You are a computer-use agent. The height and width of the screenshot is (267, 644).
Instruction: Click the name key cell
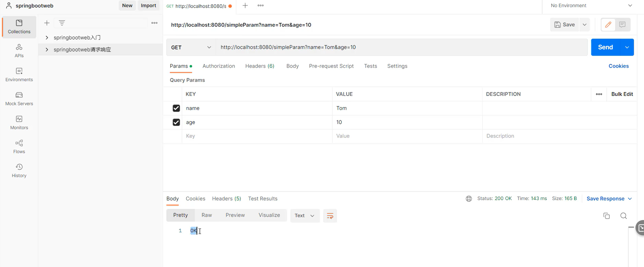click(257, 108)
